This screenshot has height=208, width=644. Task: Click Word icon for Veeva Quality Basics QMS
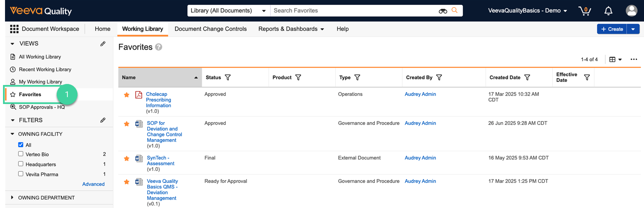(139, 182)
